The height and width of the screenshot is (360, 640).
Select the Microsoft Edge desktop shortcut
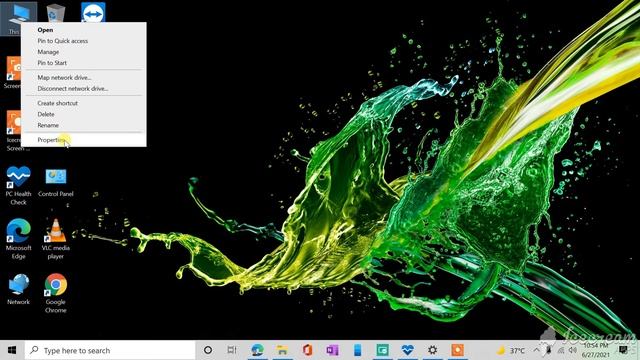click(18, 240)
